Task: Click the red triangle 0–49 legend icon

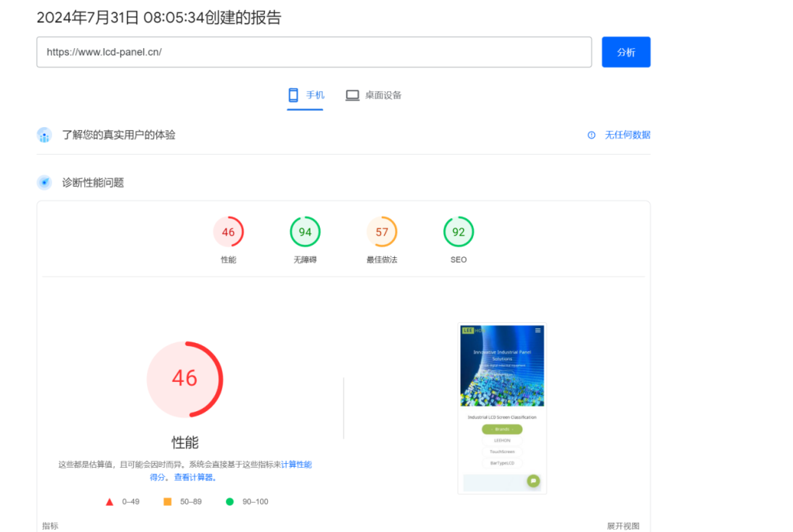Action: (109, 502)
